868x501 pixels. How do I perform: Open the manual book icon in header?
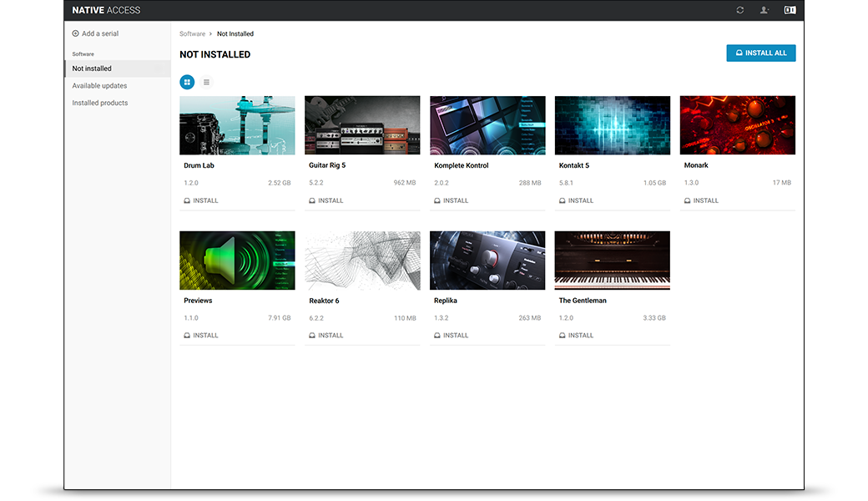click(x=790, y=10)
